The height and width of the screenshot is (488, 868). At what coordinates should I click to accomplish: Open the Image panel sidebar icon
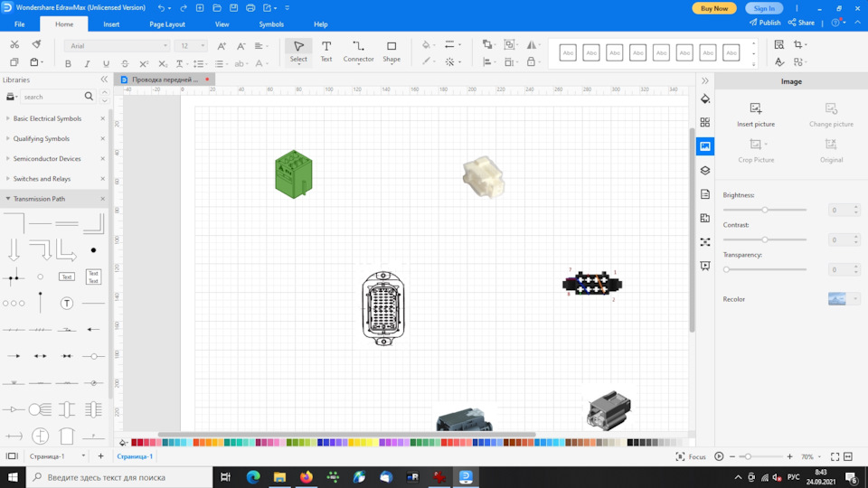[704, 146]
